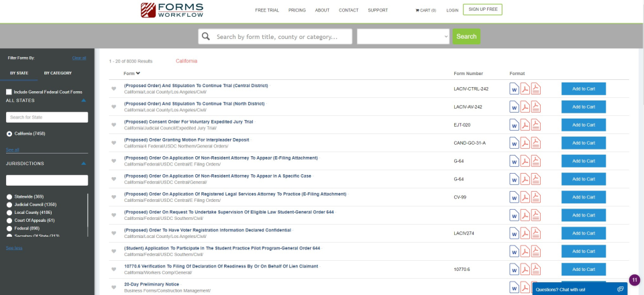
Task: Check Include General Federal Court Forms
Action: click(x=9, y=93)
